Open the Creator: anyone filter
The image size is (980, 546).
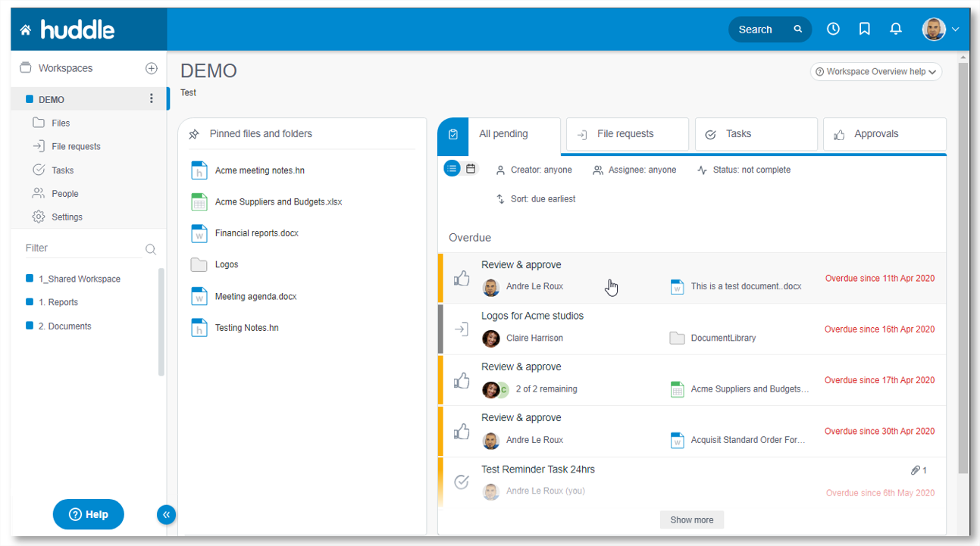coord(534,170)
